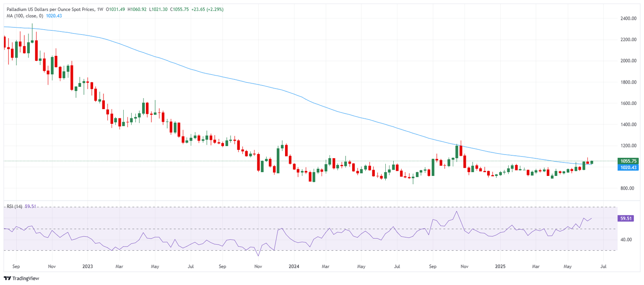This screenshot has height=285, width=644.
Task: Click the 40.00 level on the RSI scale
Action: pos(626,239)
